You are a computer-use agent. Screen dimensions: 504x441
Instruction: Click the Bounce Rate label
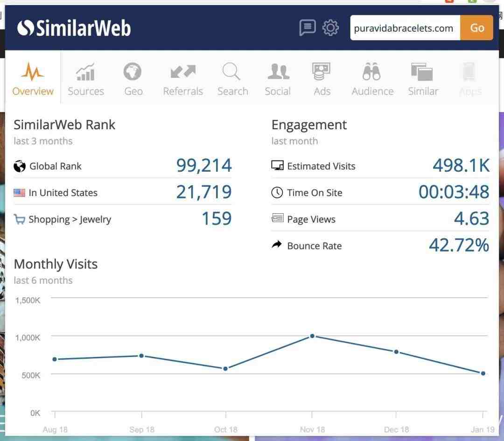pyautogui.click(x=315, y=246)
